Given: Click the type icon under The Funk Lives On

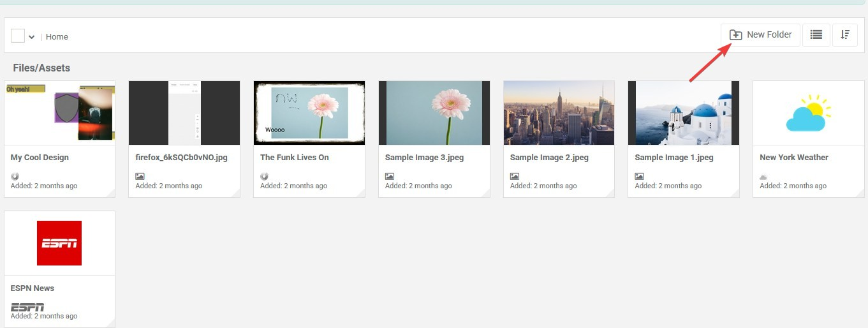Looking at the screenshot, I should (265, 176).
